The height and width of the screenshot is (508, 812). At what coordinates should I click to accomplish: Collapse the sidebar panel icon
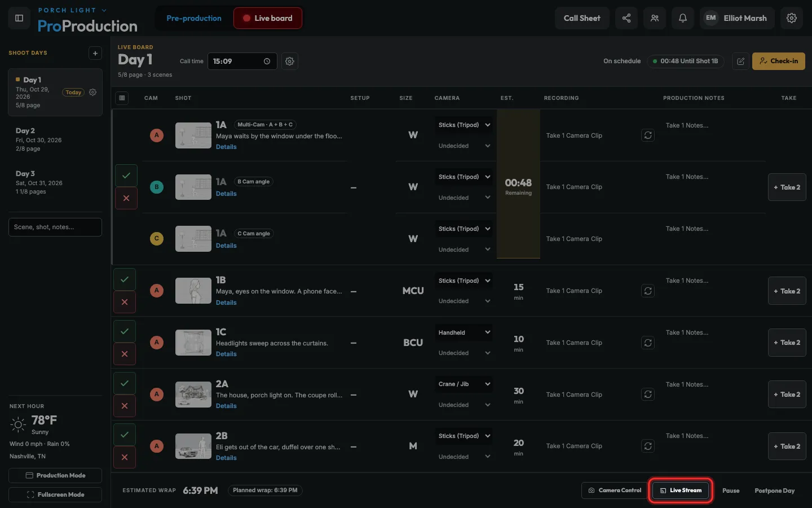pos(19,18)
